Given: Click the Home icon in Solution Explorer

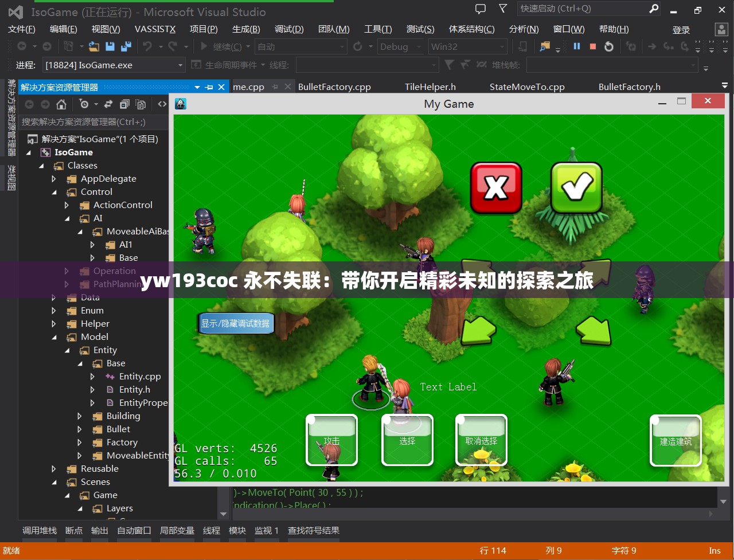Looking at the screenshot, I should [x=61, y=104].
